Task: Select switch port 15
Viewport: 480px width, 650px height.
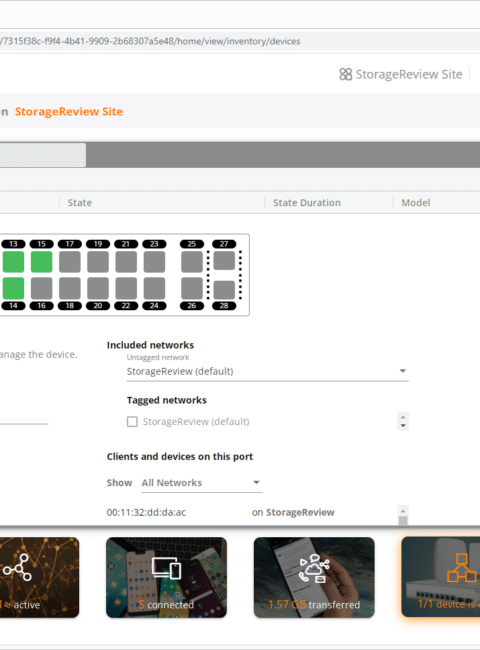Action: tap(41, 262)
